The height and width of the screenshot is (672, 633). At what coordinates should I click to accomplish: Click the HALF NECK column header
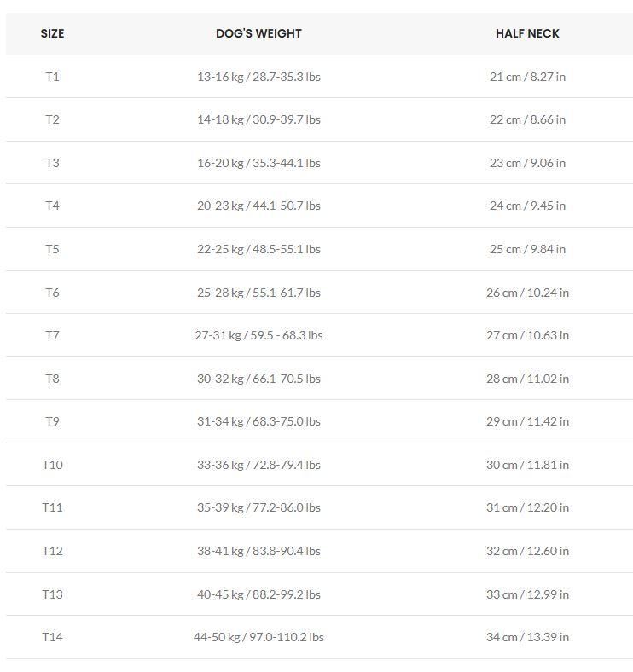coord(527,33)
